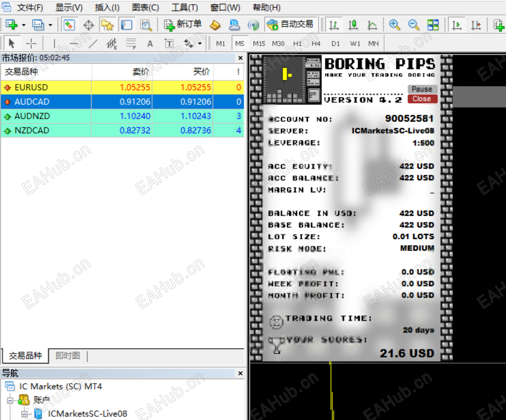Viewport: 506px width, 420px height.
Task: Open the 文件(F) menu
Action: (x=30, y=7)
